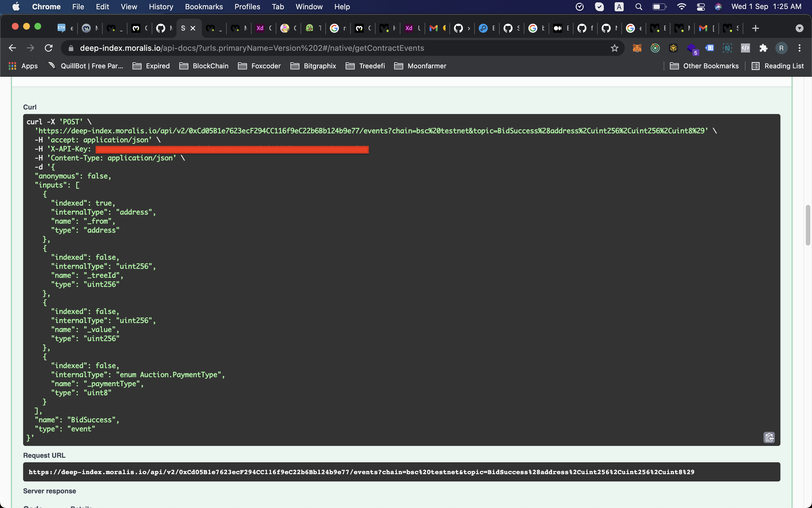Click the Request URL text box
This screenshot has height=508, width=812.
(402, 472)
